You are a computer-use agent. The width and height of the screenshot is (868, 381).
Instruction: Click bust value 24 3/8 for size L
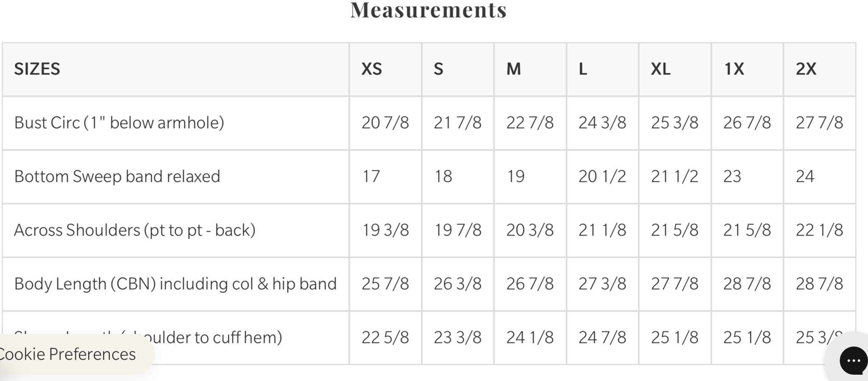pos(602,123)
